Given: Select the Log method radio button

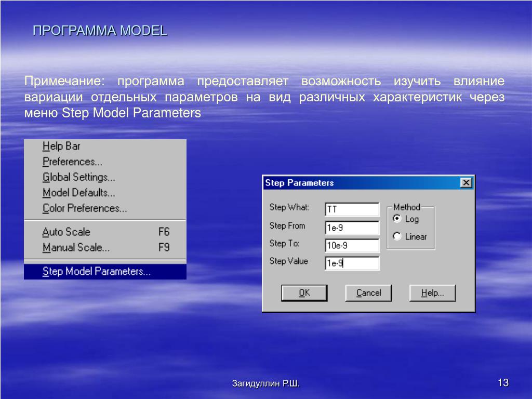Looking at the screenshot, I should pyautogui.click(x=396, y=219).
